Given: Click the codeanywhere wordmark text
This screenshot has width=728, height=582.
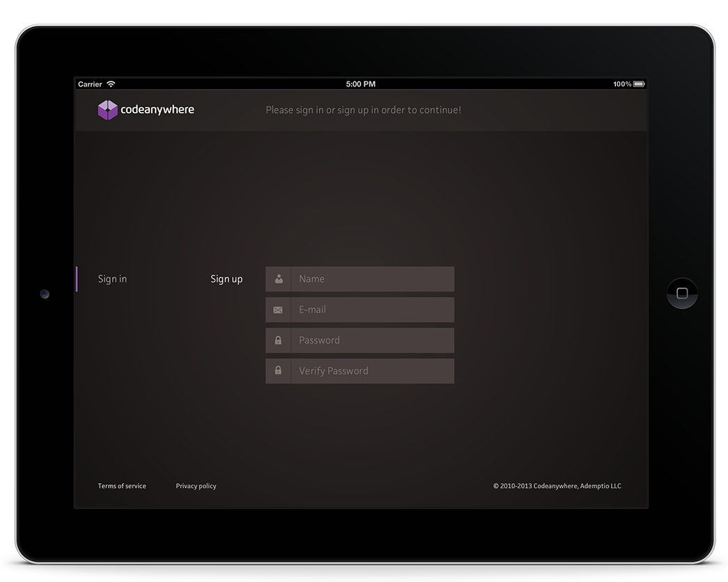Looking at the screenshot, I should [x=157, y=110].
